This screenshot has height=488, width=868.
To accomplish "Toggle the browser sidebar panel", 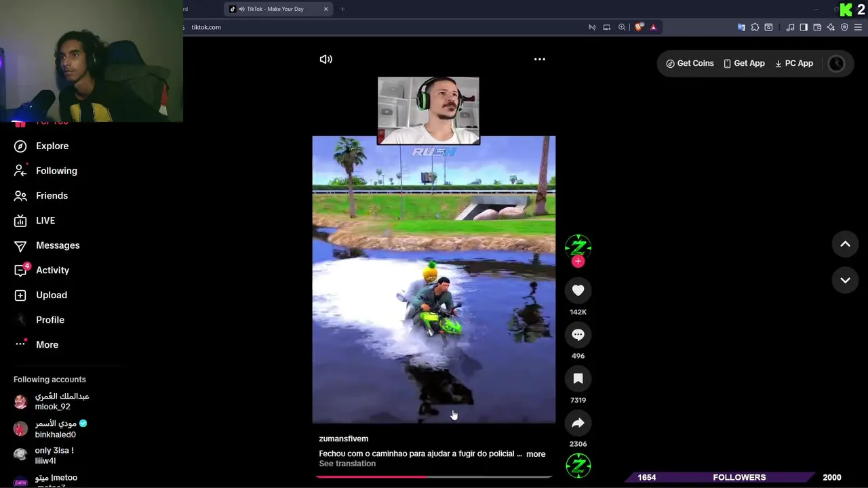I will point(804,27).
